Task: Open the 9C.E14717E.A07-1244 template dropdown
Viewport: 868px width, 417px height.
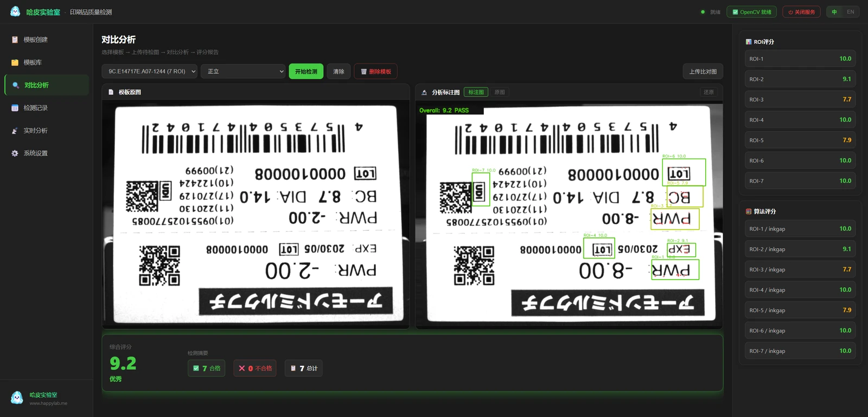Action: pos(149,71)
